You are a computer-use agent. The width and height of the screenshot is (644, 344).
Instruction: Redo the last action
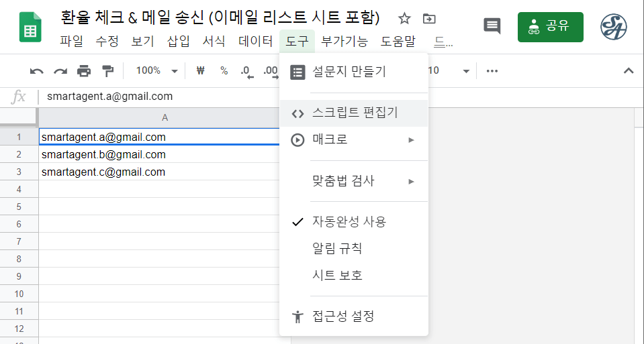60,71
